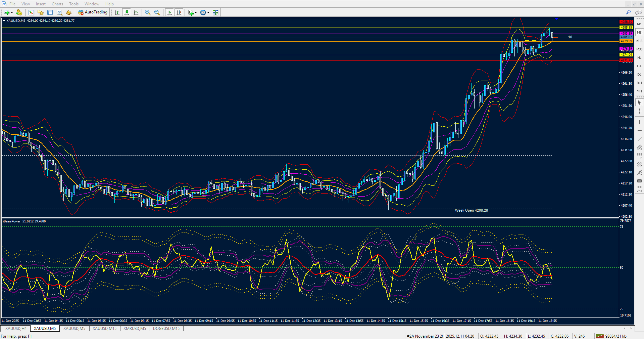The height and width of the screenshot is (339, 644).
Task: Open the Strategy Tester magnifier icon
Action: (59, 12)
